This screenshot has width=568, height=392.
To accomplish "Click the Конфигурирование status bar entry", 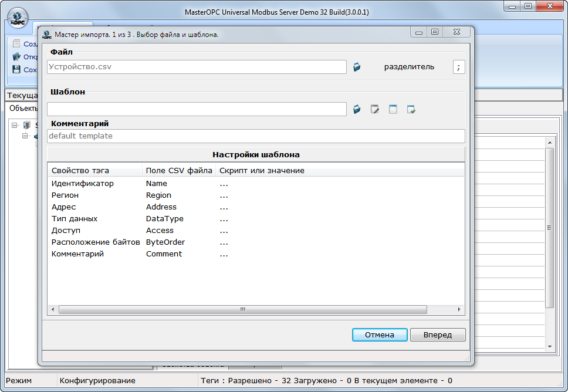I will (x=97, y=381).
